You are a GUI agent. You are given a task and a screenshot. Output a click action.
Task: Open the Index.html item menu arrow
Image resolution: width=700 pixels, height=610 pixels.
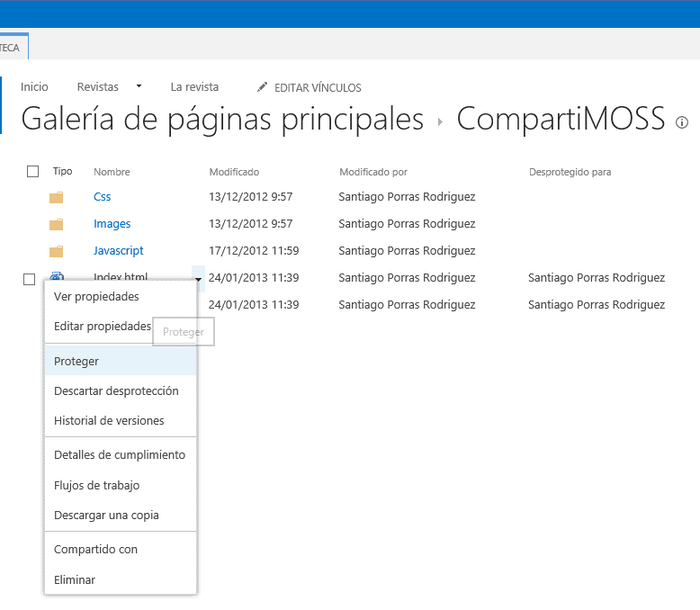[198, 279]
